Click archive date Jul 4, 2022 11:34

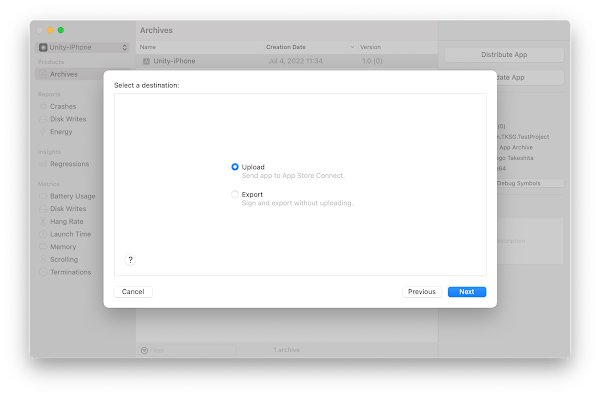(x=295, y=61)
